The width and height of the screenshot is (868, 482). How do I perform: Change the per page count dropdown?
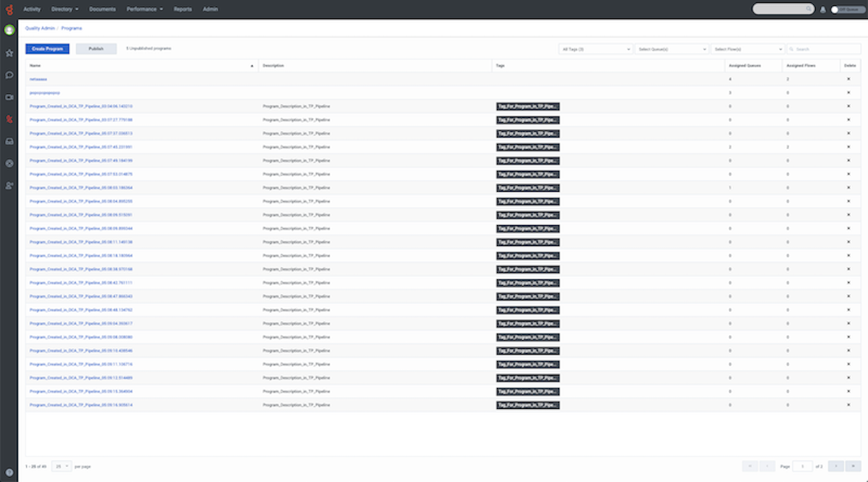pos(61,466)
